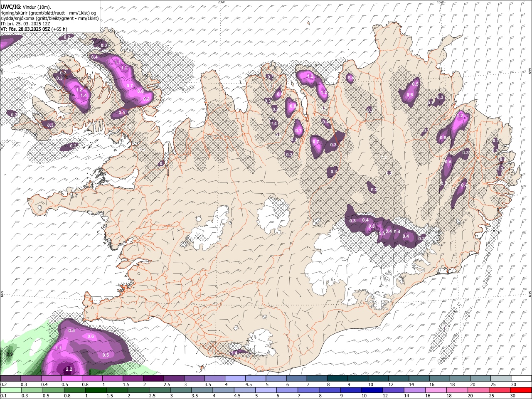Click the white Hofsjökull glacier in central Iceland
The height and width of the screenshot is (399, 532).
pyautogui.click(x=273, y=215)
